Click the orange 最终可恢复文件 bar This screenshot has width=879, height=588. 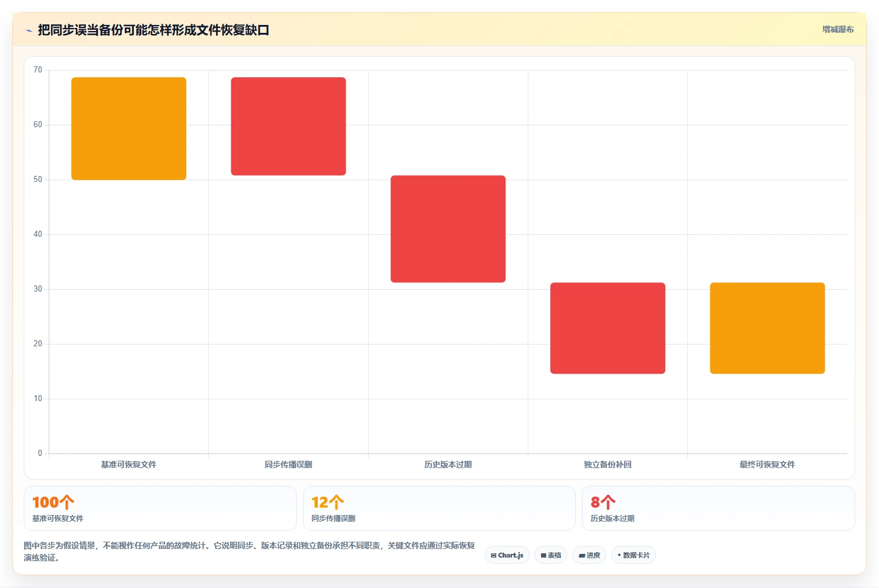(x=767, y=328)
